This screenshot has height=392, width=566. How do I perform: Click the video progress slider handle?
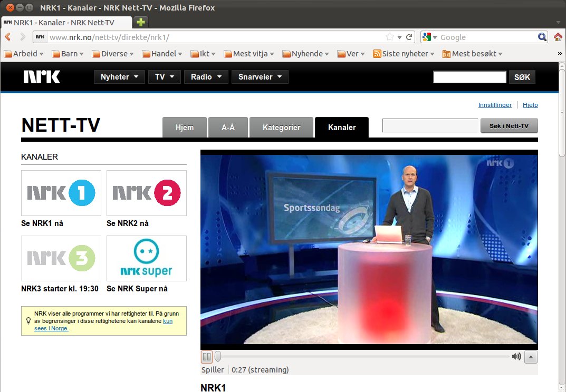point(218,357)
